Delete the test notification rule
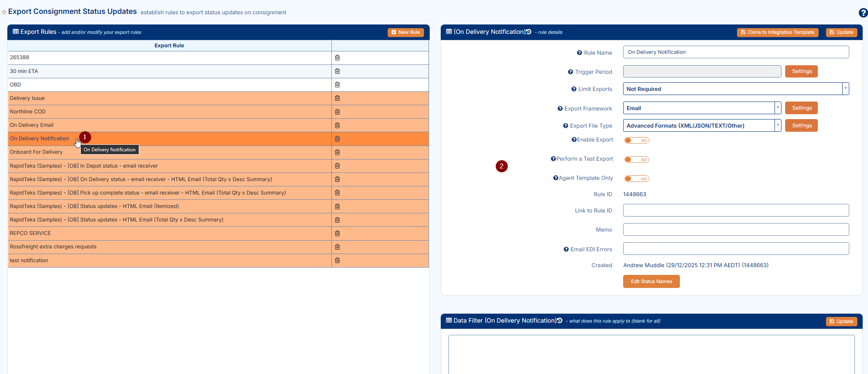 pyautogui.click(x=337, y=261)
